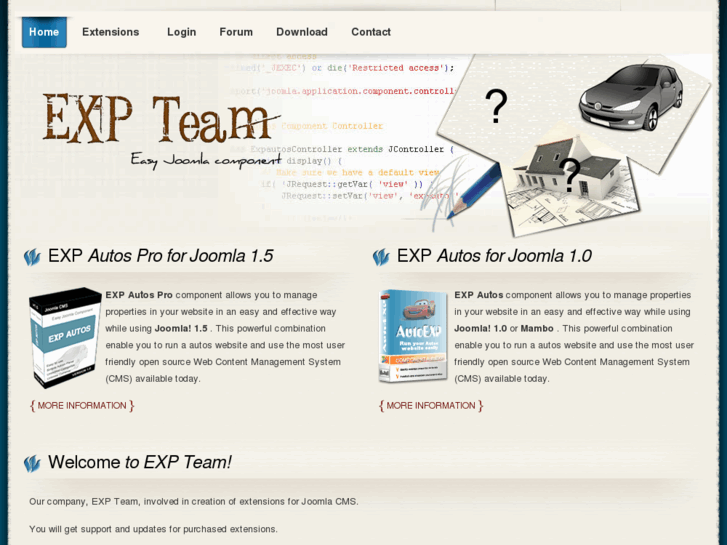This screenshot has width=727, height=545.
Task: Select Download in the navigation bar
Action: 302,32
